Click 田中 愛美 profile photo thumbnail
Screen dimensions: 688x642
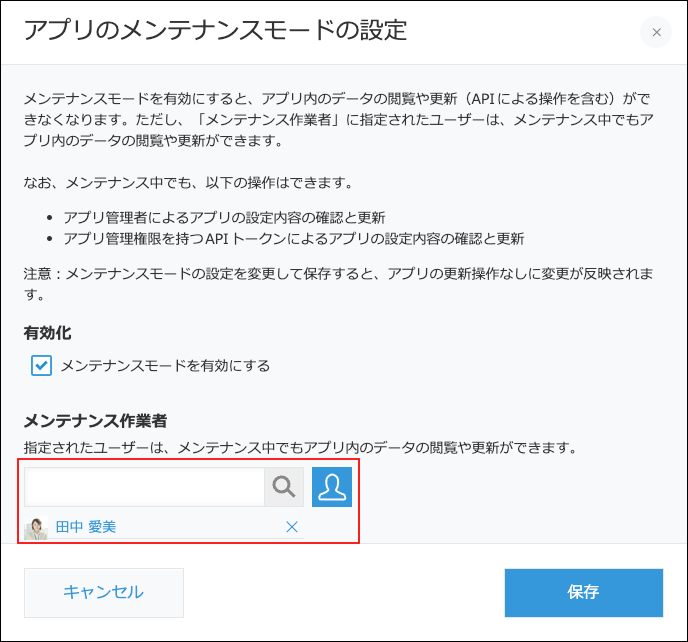[x=36, y=528]
